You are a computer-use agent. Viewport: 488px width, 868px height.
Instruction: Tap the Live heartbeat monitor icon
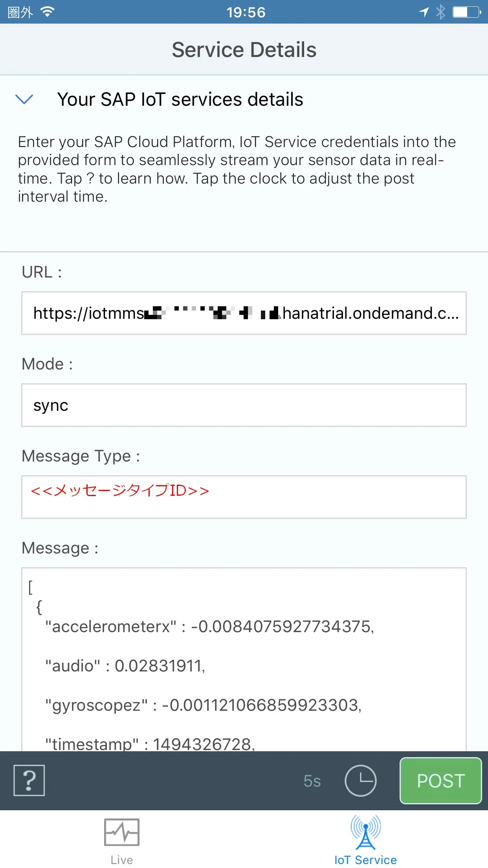click(122, 832)
